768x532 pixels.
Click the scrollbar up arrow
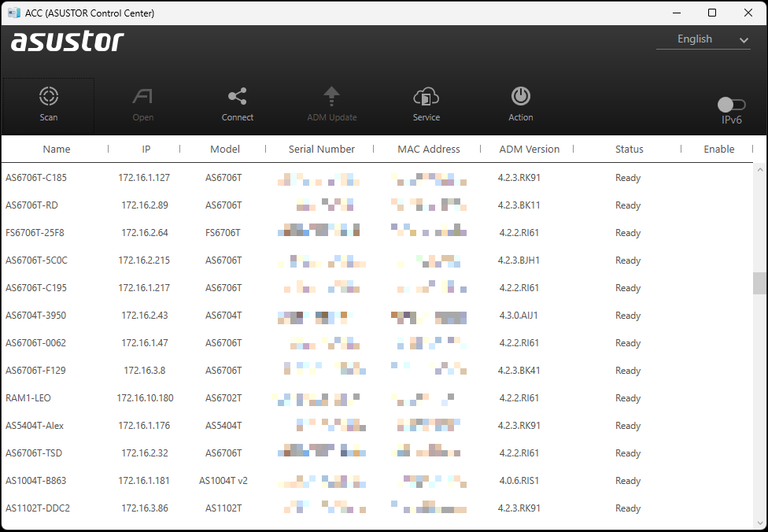759,169
